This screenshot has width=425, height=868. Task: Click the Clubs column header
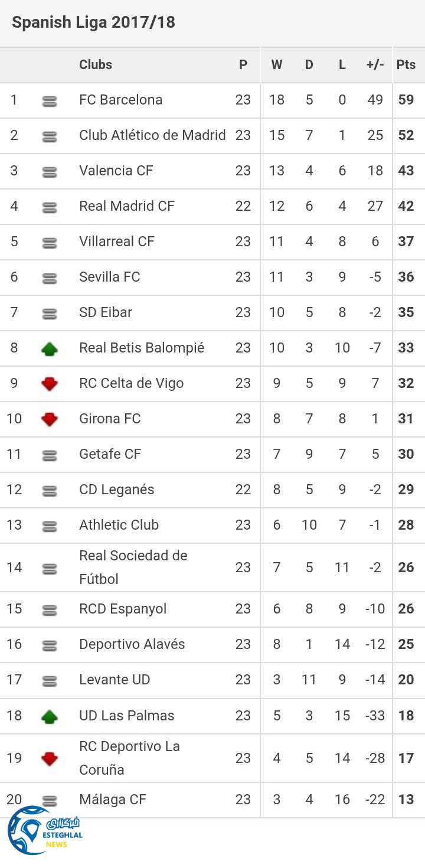(96, 65)
